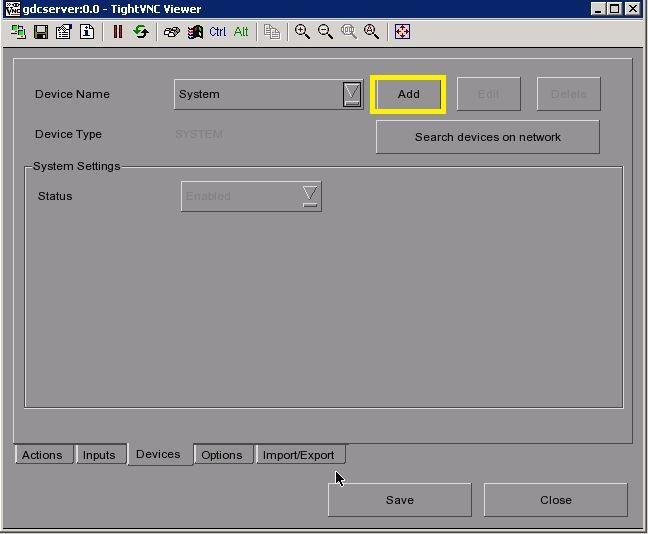Screen dimensions: 648x534
Task: Click the System Settings group title
Action: (x=76, y=166)
